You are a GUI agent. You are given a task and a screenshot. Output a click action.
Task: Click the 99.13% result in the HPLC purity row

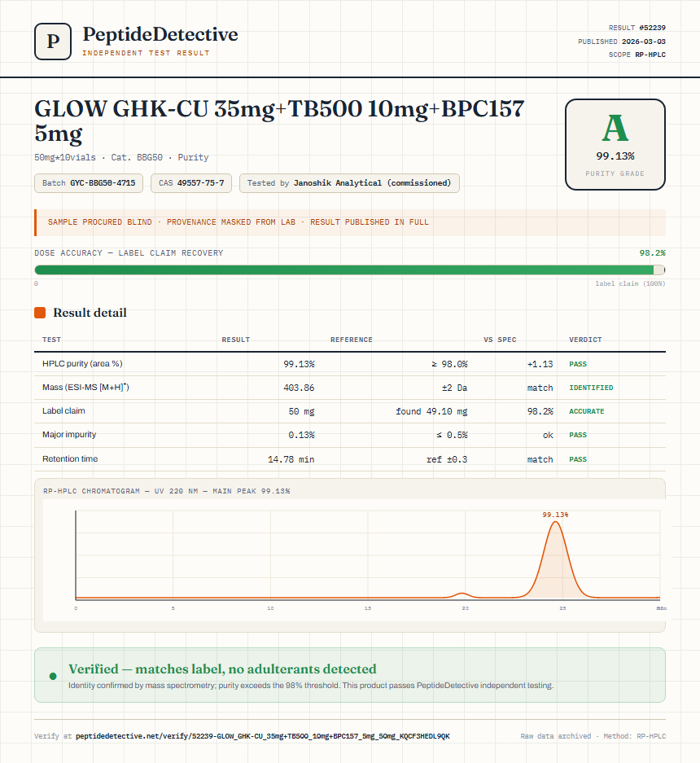click(299, 364)
